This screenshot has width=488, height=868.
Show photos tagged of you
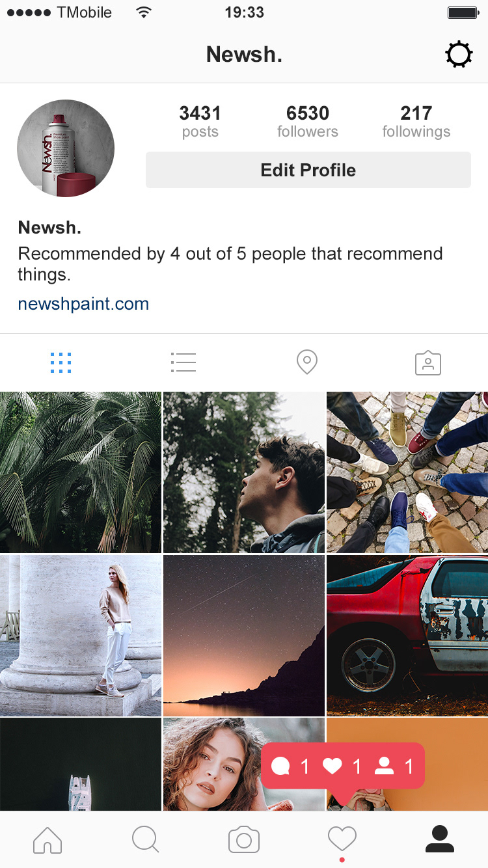click(x=428, y=363)
